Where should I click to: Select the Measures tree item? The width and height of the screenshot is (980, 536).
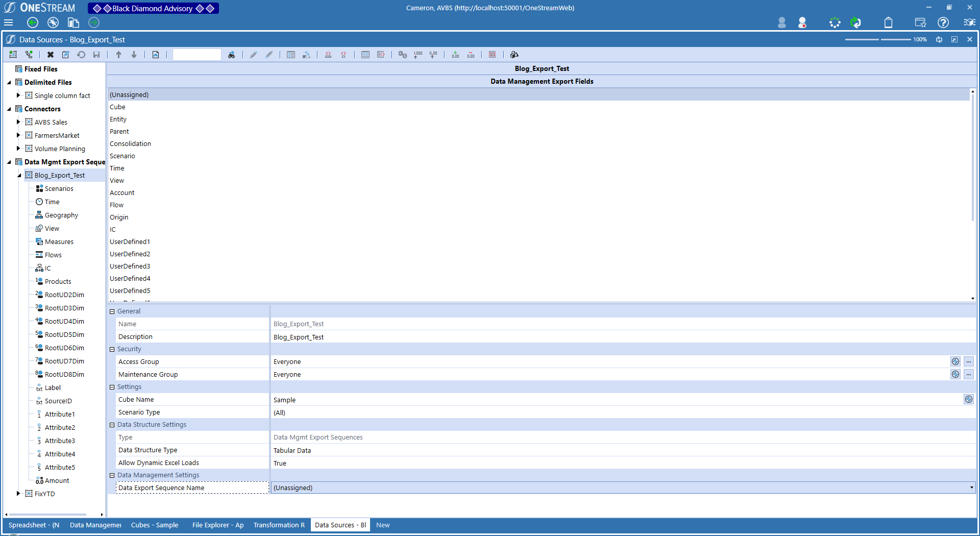[59, 241]
